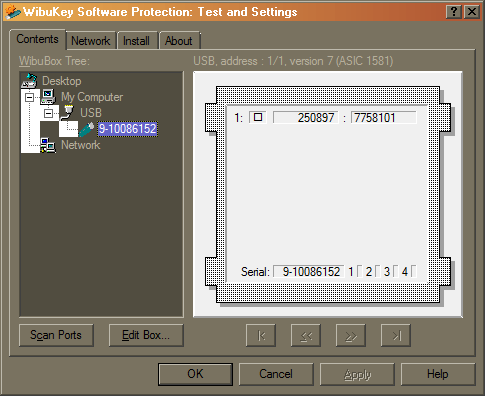485x396 pixels.
Task: Click the Cancel button
Action: click(276, 374)
